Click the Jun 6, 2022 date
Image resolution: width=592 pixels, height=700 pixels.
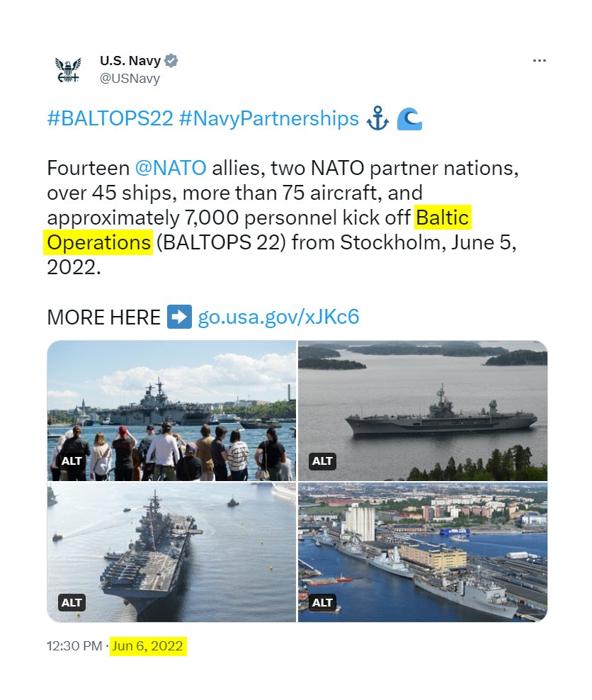148,646
